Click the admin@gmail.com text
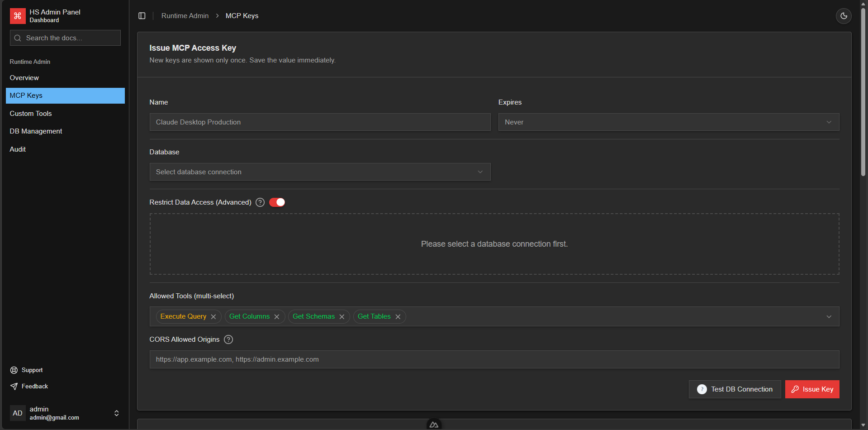This screenshot has width=868, height=430. point(54,418)
